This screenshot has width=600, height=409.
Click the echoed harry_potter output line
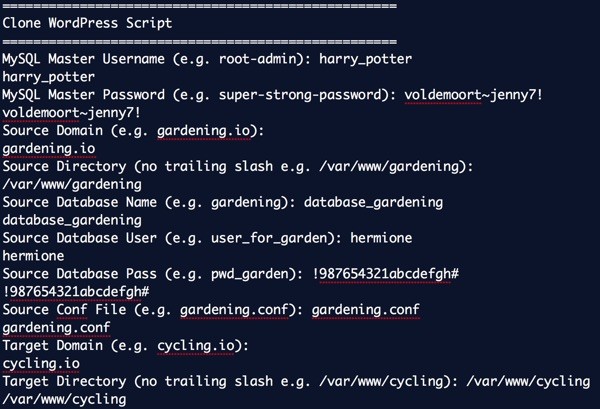coord(49,77)
